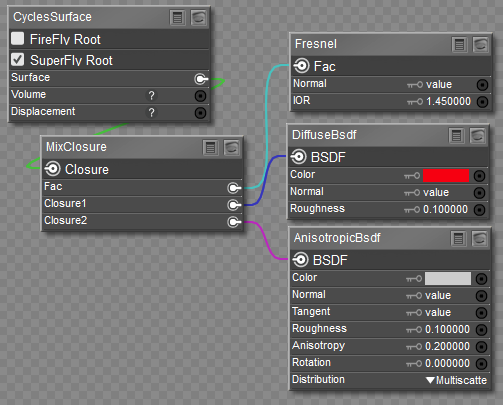Click the AnisotropicBsdf Normal input socket
The width and height of the screenshot is (503, 405).
coord(481,296)
